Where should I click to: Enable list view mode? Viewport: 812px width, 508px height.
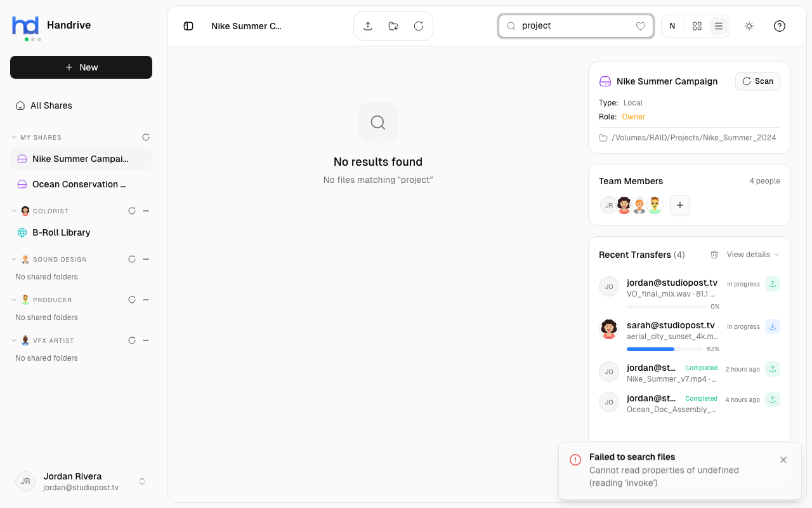[x=718, y=26]
